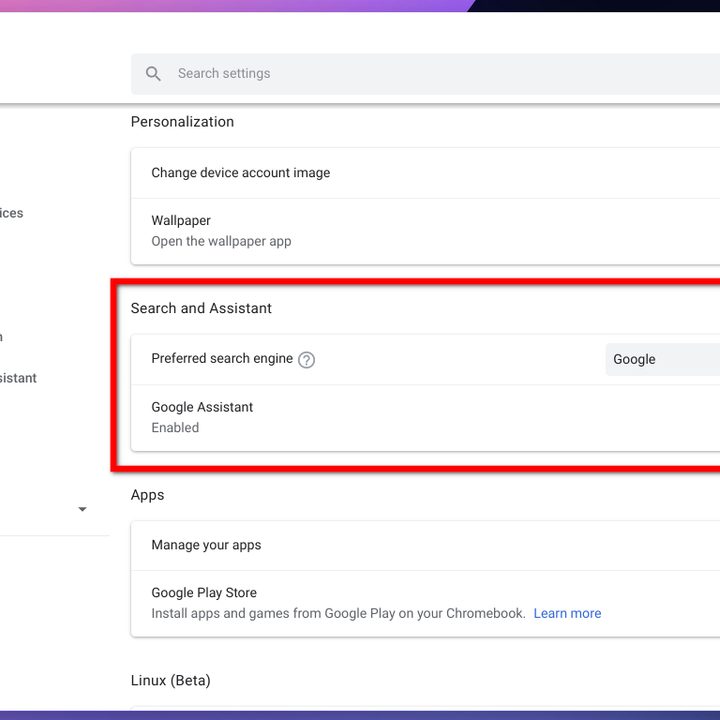Open Google Assistant settings row
Image resolution: width=720 pixels, height=720 pixels.
pyautogui.click(x=425, y=418)
